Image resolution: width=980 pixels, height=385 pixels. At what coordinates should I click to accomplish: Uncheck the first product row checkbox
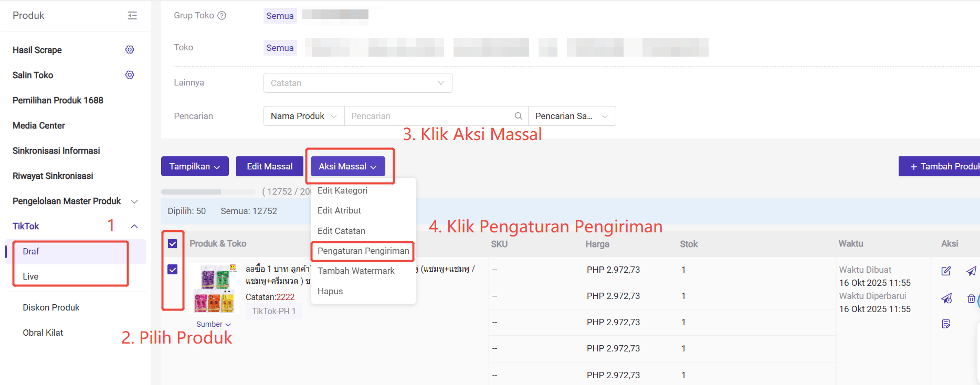pyautogui.click(x=172, y=270)
